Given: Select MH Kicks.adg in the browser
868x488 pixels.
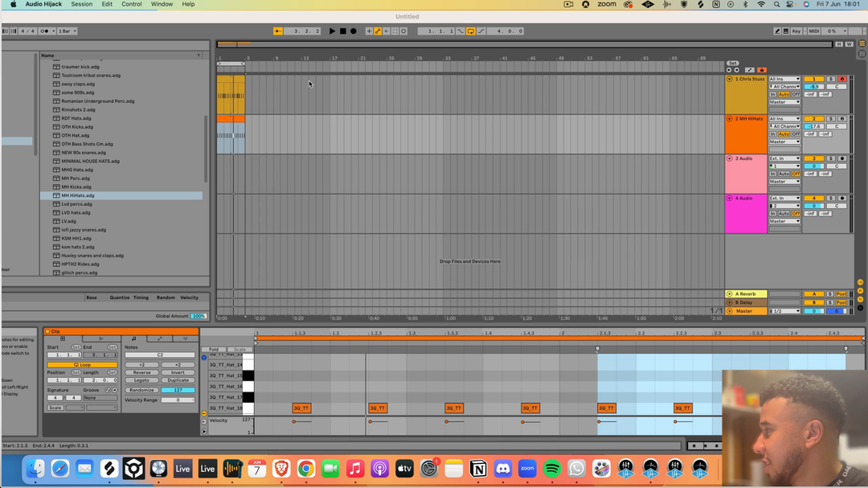Looking at the screenshot, I should [76, 187].
